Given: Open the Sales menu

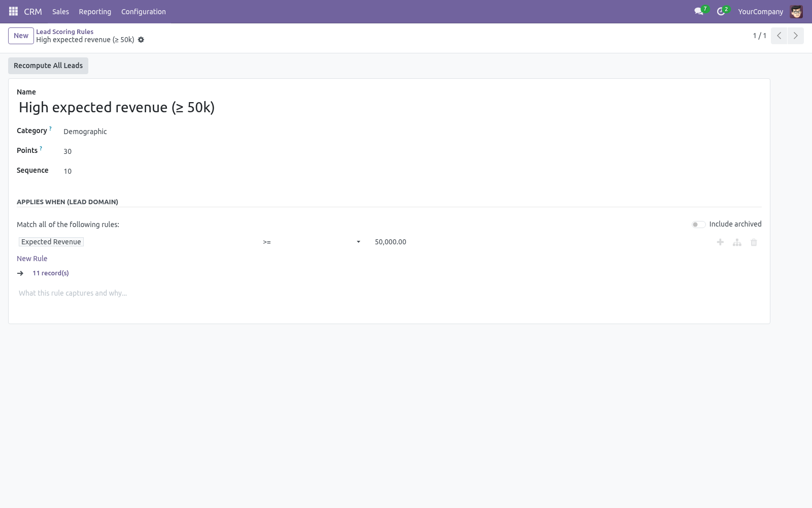Looking at the screenshot, I should click(x=60, y=11).
